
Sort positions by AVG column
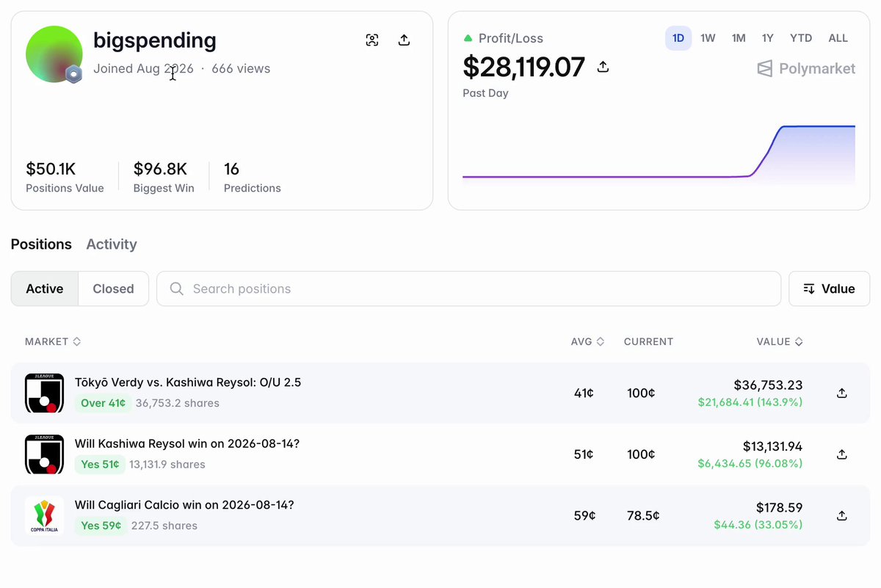point(587,341)
